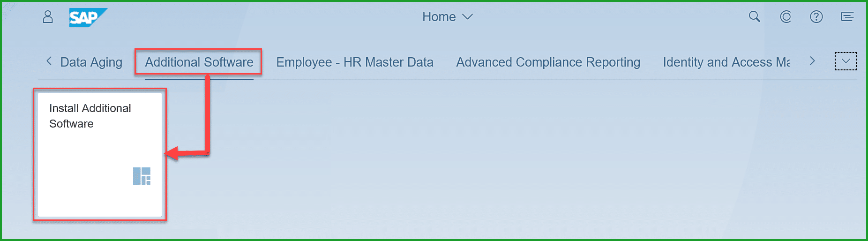Click the circular icon beside search
The width and height of the screenshot is (868, 241).
click(x=786, y=17)
